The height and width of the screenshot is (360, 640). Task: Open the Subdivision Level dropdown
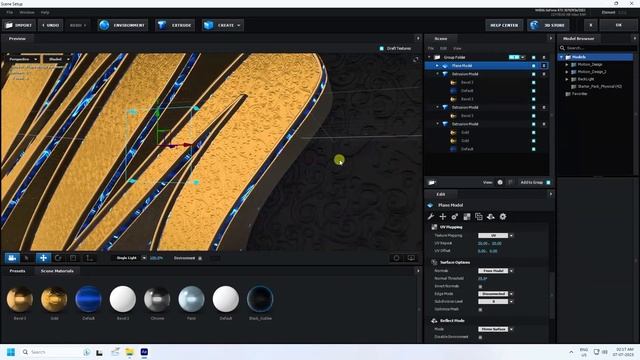(x=496, y=302)
